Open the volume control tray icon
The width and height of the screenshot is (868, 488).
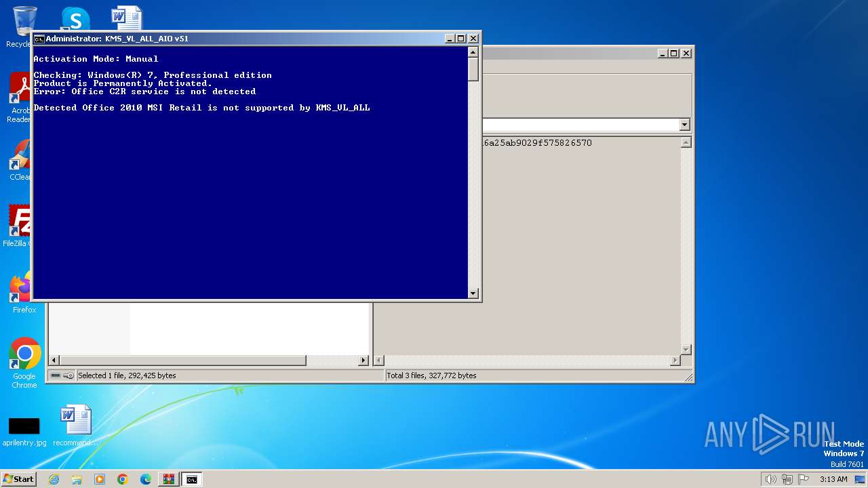770,479
